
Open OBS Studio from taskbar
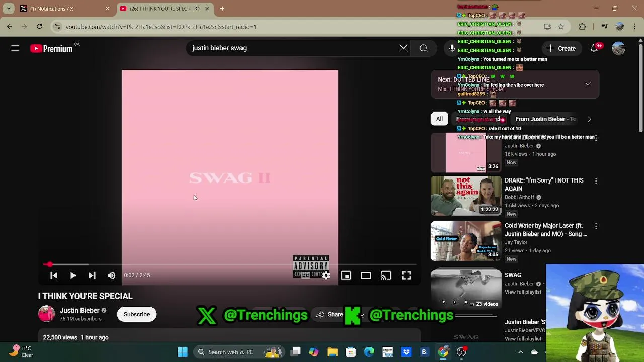(x=461, y=352)
